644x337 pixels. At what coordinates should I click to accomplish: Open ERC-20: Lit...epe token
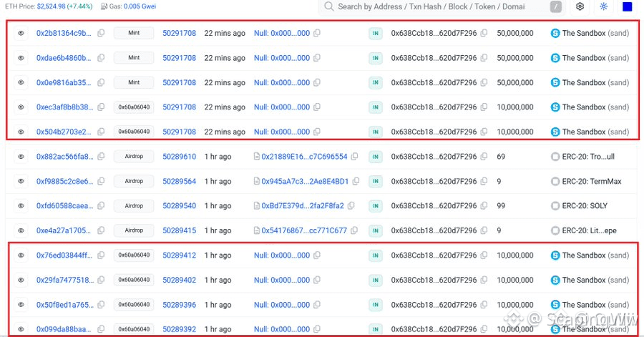(589, 230)
